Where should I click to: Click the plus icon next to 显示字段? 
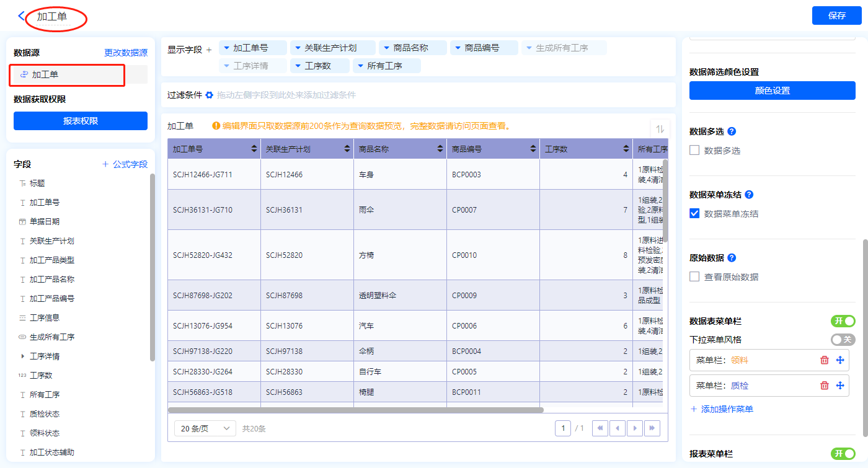click(x=209, y=50)
